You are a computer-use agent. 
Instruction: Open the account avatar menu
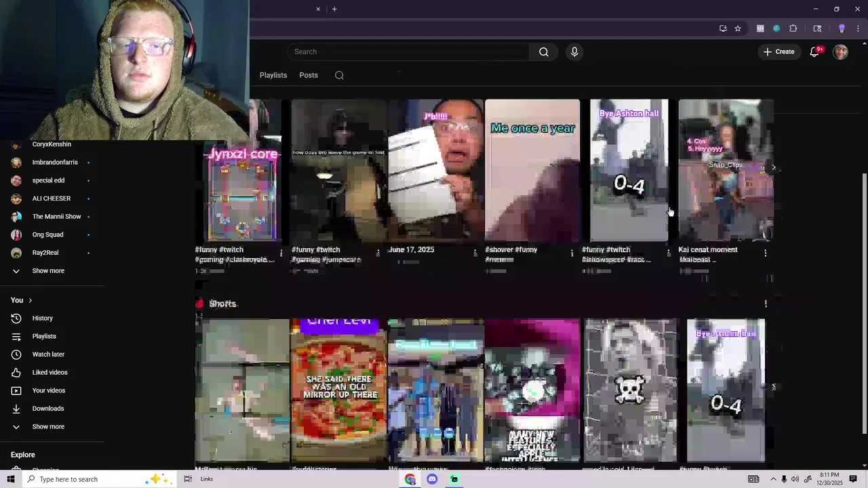tap(840, 52)
